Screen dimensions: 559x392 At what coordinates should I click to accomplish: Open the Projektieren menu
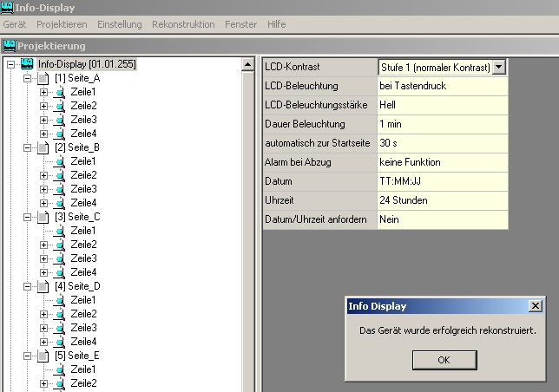(x=62, y=24)
